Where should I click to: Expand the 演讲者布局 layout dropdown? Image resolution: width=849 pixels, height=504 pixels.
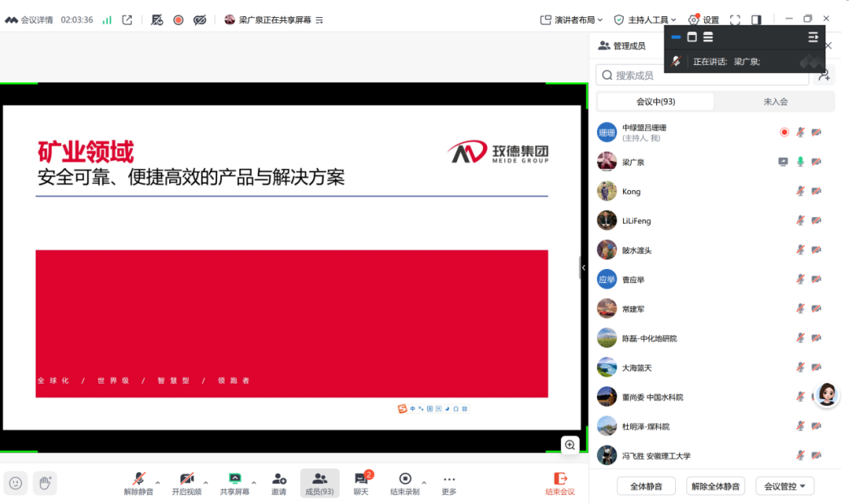point(573,20)
